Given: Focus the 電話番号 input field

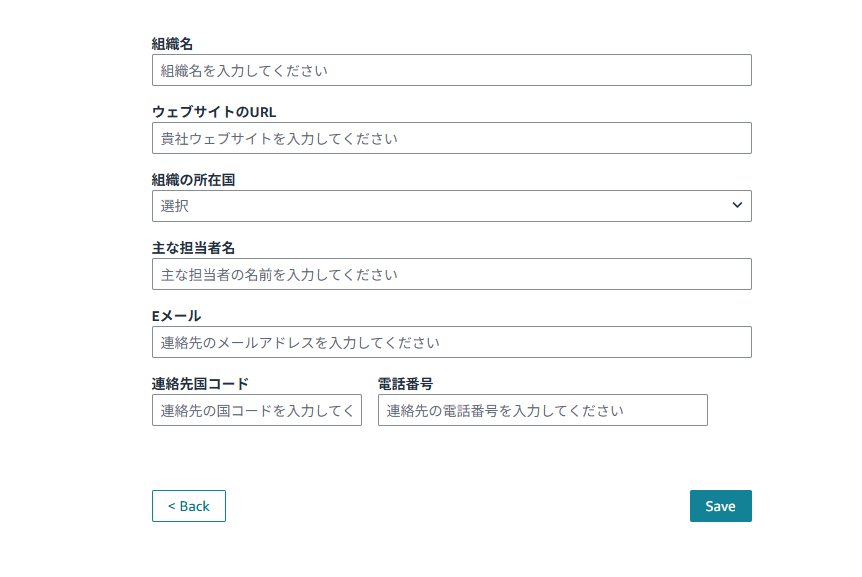Looking at the screenshot, I should click(x=542, y=410).
